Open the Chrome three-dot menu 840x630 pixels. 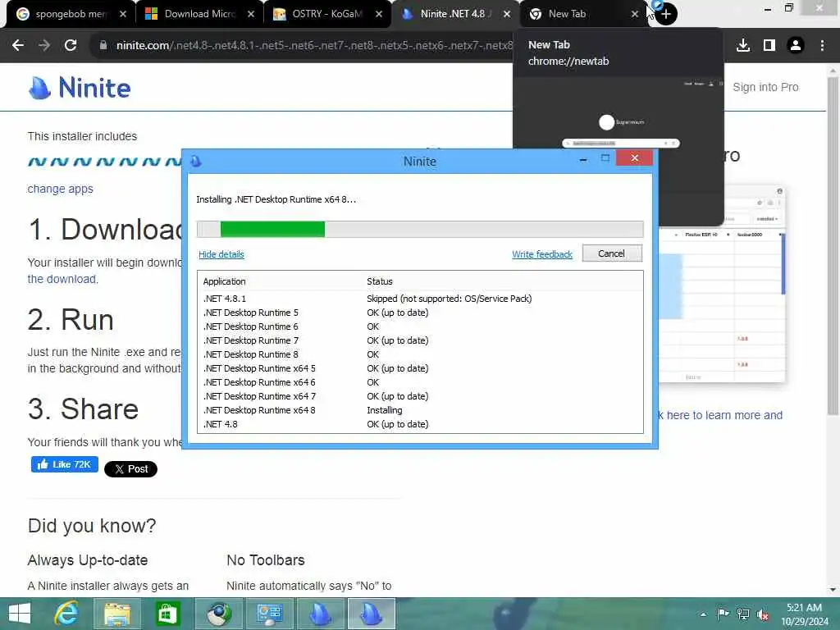822,46
